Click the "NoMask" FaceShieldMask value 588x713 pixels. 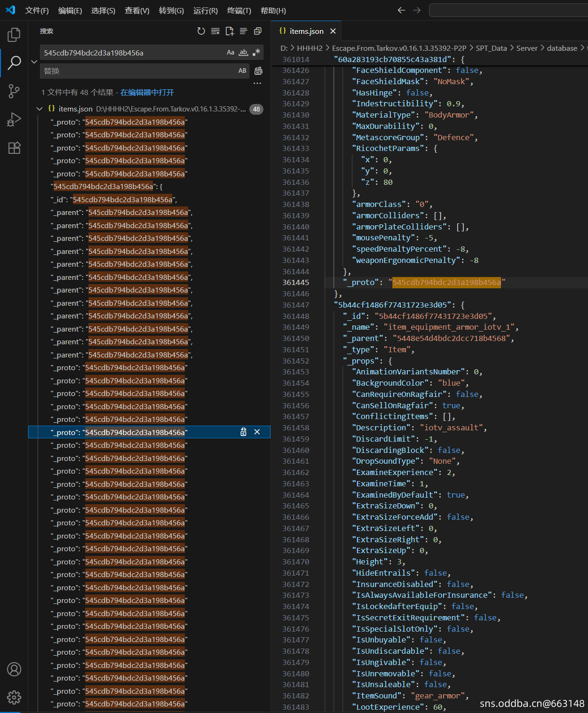pos(453,81)
